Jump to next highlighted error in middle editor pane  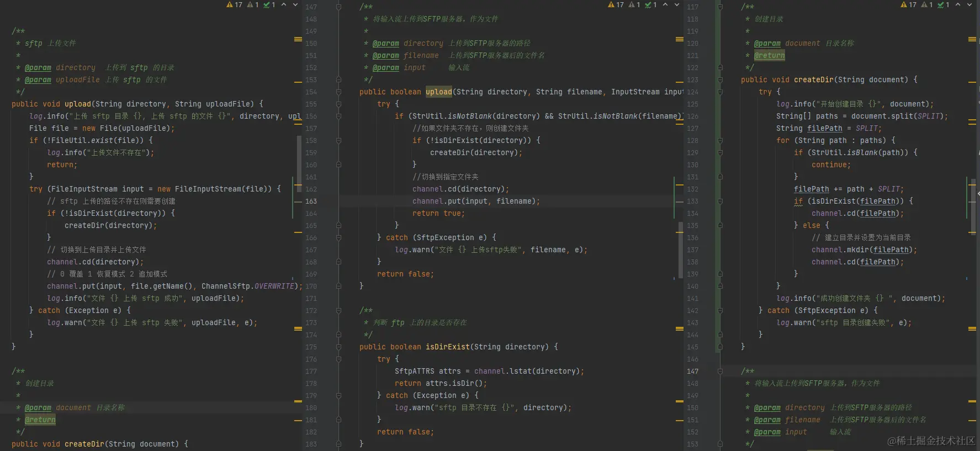[x=677, y=4]
